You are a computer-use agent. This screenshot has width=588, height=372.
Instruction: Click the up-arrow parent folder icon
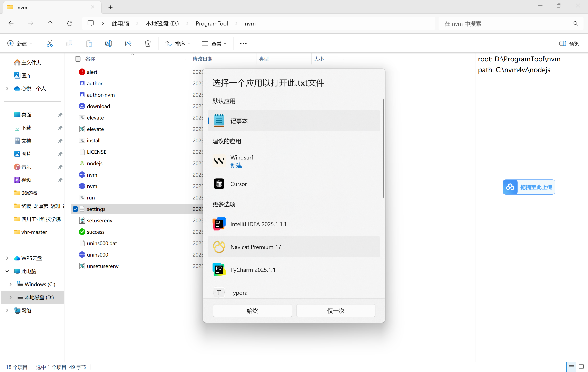click(x=50, y=23)
